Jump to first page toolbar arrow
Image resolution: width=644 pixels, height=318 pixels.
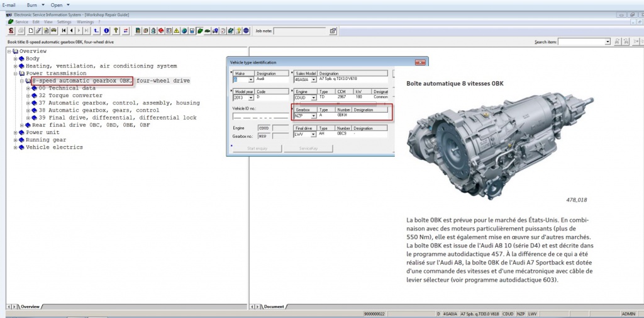point(64,30)
